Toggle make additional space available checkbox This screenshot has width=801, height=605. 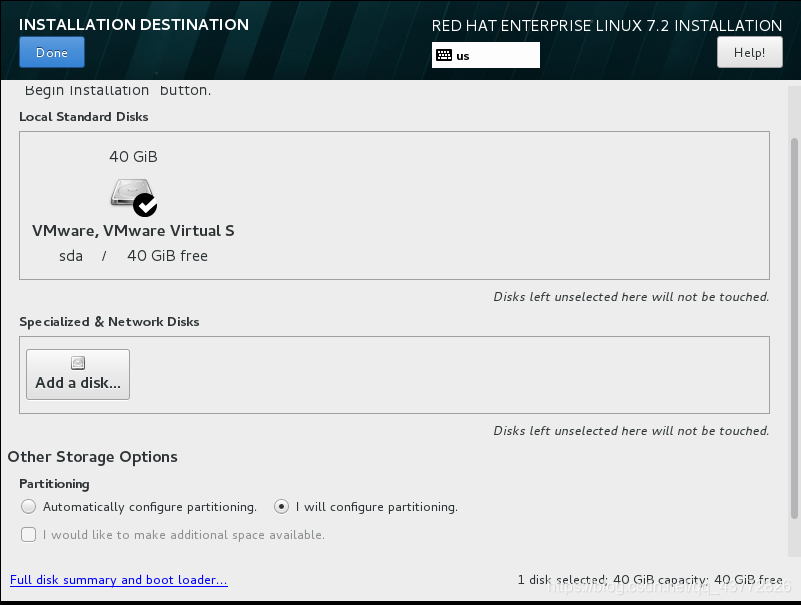[29, 534]
